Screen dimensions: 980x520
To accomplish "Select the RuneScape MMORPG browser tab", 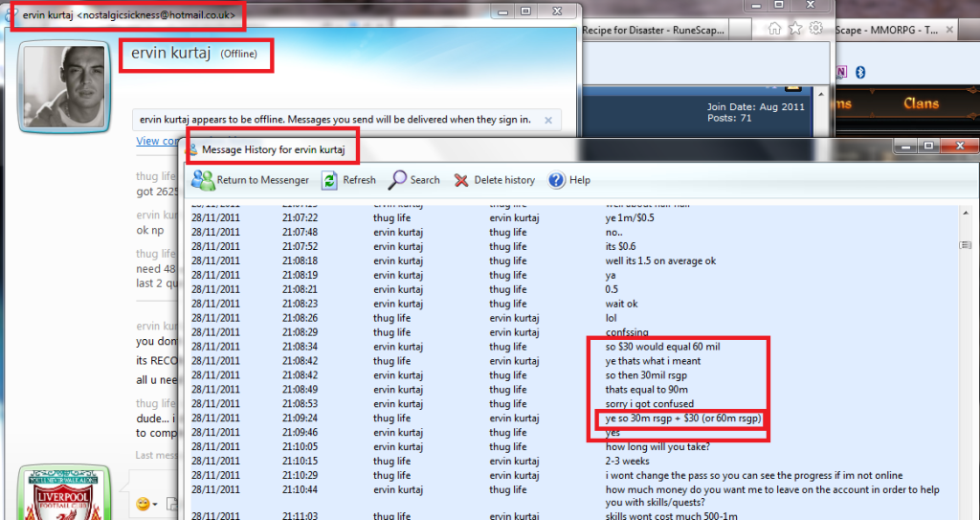I will click(x=887, y=30).
